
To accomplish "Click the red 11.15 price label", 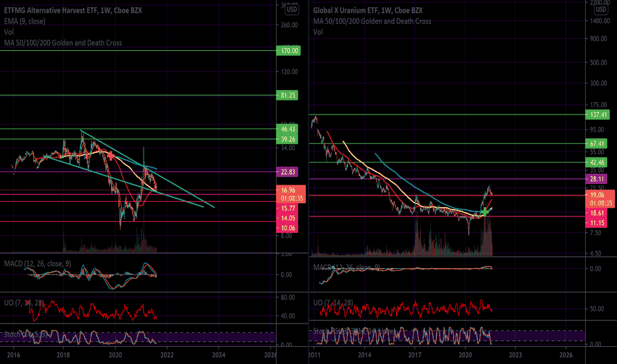I will coord(596,223).
